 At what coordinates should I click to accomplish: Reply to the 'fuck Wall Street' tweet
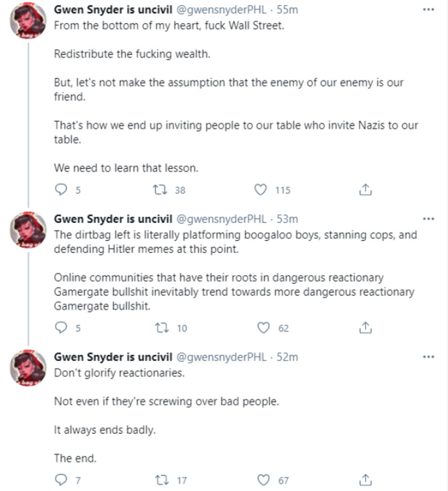click(61, 190)
